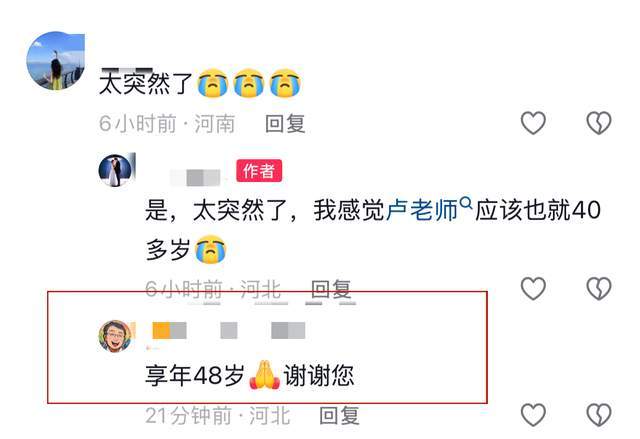Select the 享年48岁 谢谢您 comment text
The width and height of the screenshot is (640, 439).
click(249, 375)
